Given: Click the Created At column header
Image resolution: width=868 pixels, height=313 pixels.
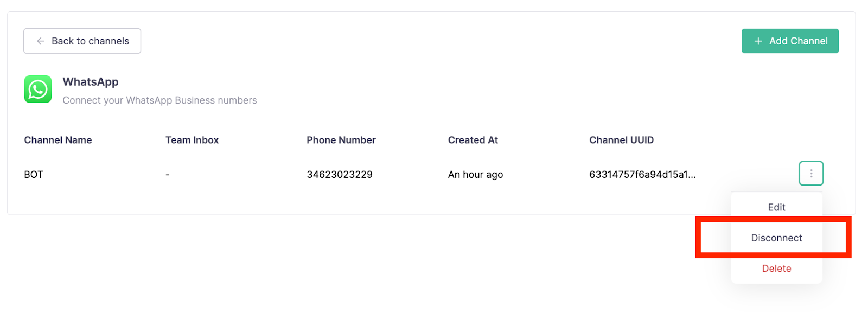Looking at the screenshot, I should (x=473, y=140).
